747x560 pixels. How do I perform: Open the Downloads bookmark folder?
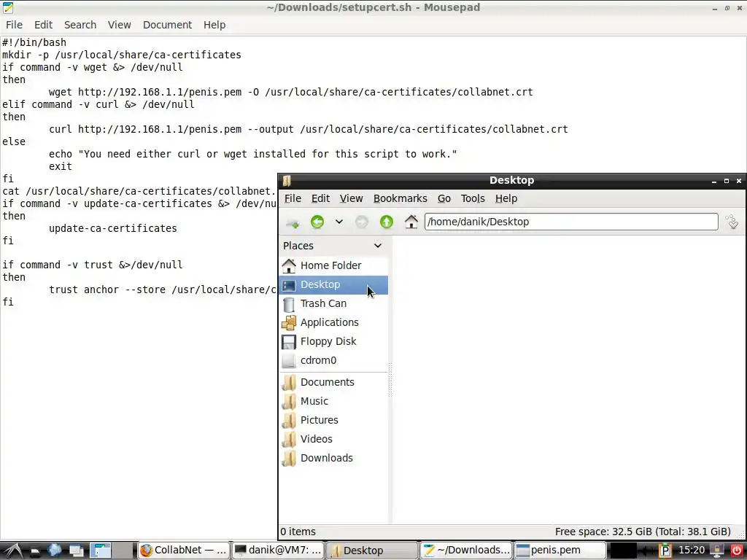333,458
